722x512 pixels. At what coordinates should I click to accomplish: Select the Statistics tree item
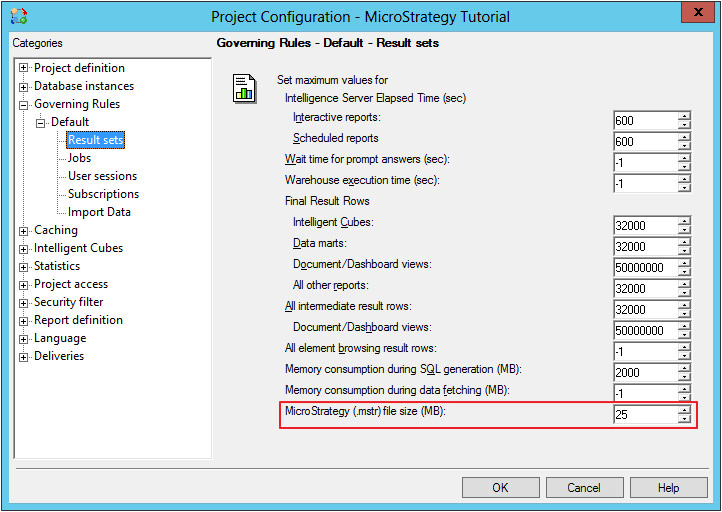coord(57,266)
